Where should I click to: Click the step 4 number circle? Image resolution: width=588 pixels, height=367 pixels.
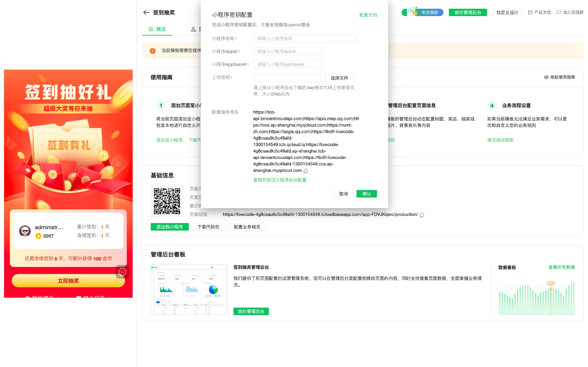pyautogui.click(x=492, y=106)
